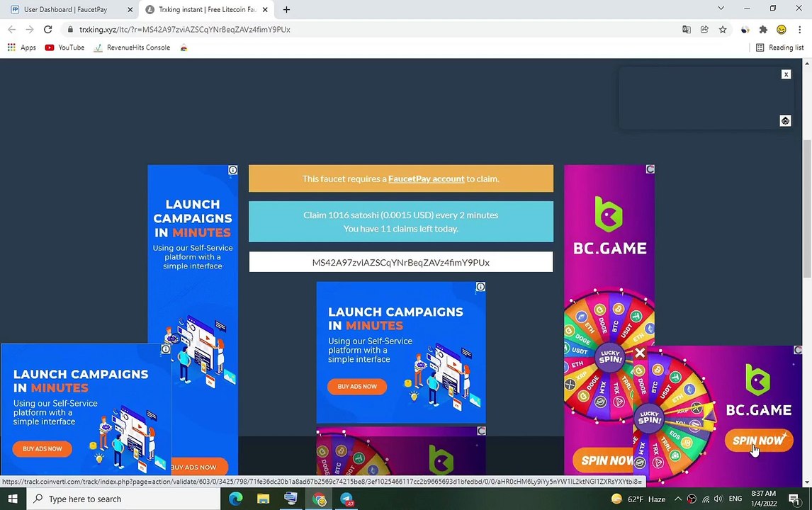The height and width of the screenshot is (510, 812).
Task: Close the Trxking instant tab
Action: (x=264, y=9)
